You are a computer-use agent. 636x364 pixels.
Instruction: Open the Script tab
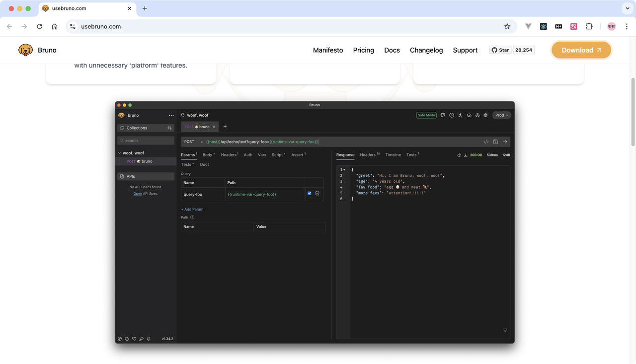click(x=278, y=155)
